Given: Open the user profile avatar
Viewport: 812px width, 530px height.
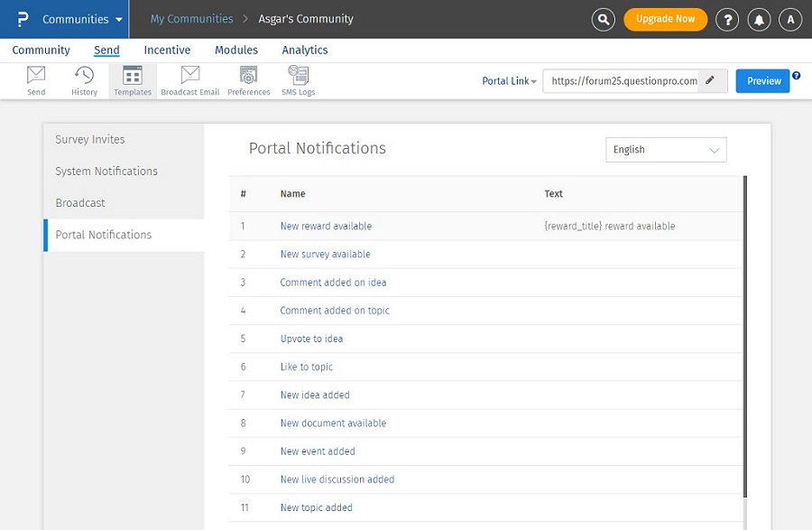Looking at the screenshot, I should [x=790, y=19].
